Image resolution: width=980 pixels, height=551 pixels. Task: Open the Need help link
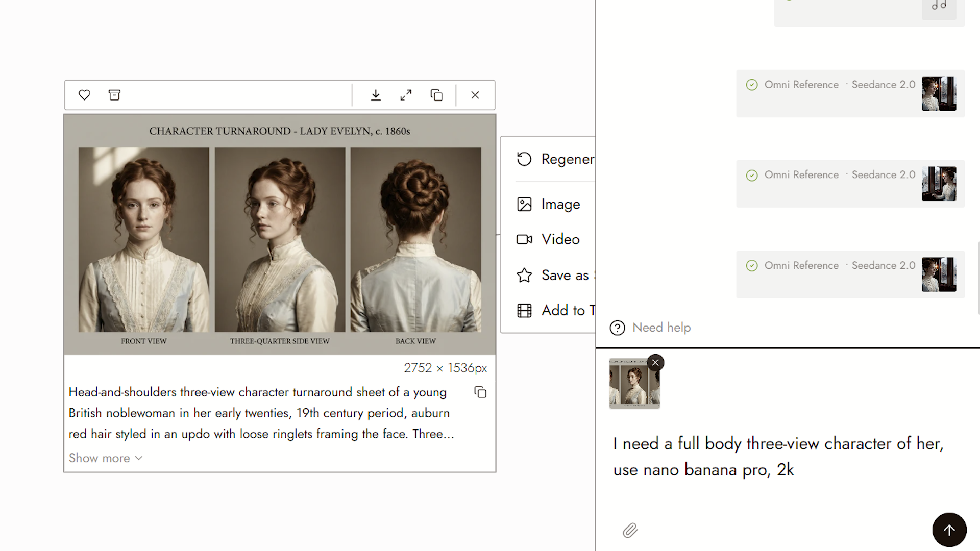[650, 328]
